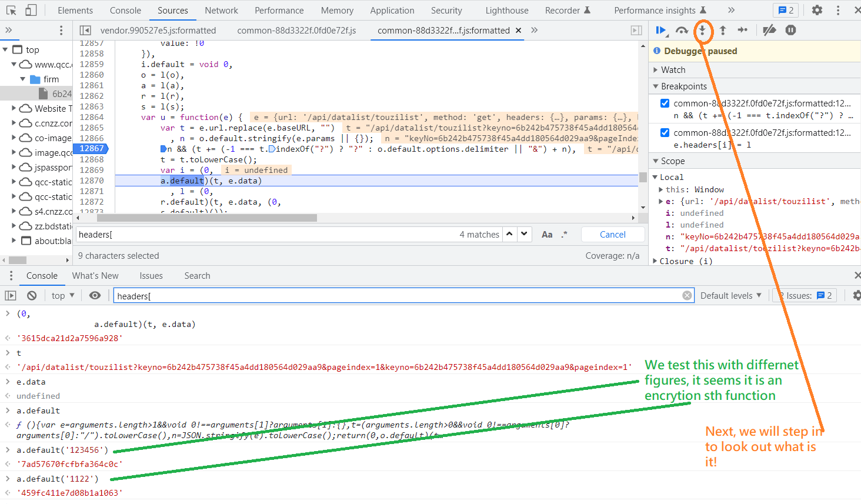Click the Pause on exceptions icon
This screenshot has width=861, height=504.
[x=790, y=30]
